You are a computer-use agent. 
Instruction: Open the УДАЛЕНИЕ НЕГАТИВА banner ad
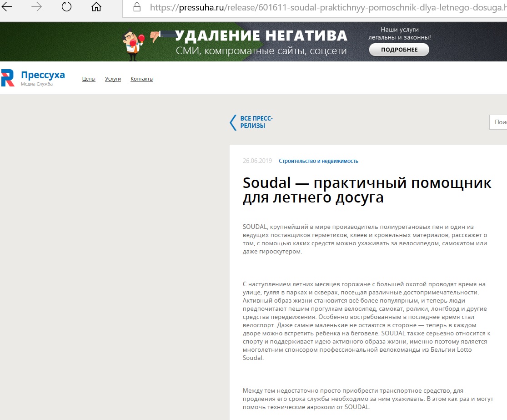click(254, 42)
